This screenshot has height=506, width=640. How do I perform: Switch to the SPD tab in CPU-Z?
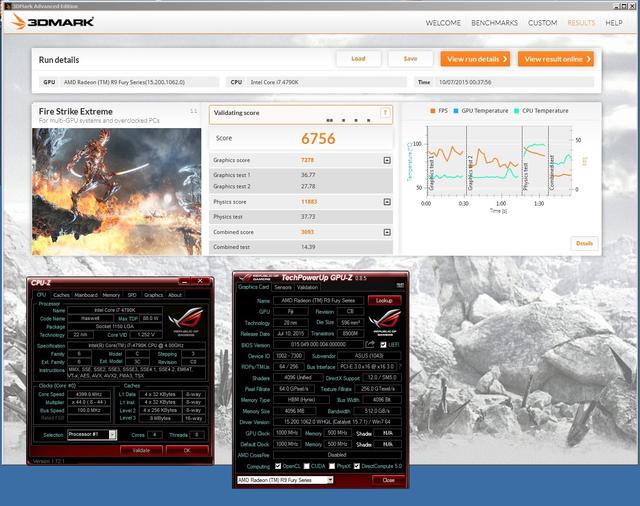[x=132, y=295]
